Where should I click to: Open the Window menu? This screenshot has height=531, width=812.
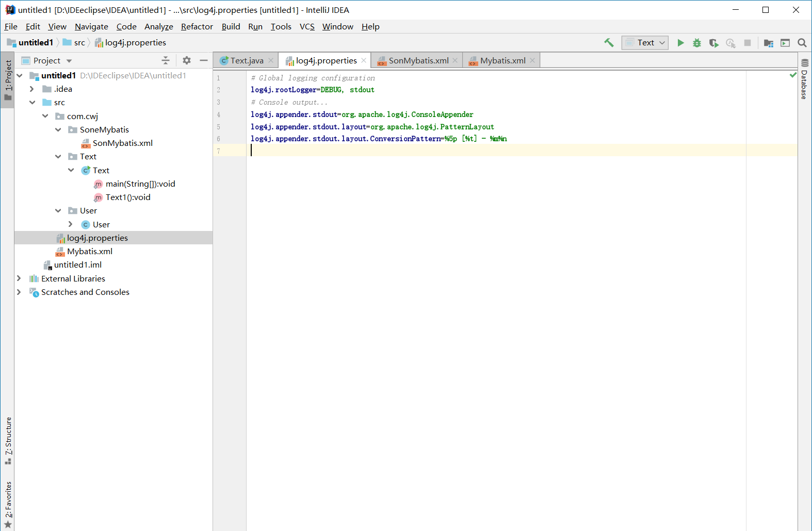338,27
